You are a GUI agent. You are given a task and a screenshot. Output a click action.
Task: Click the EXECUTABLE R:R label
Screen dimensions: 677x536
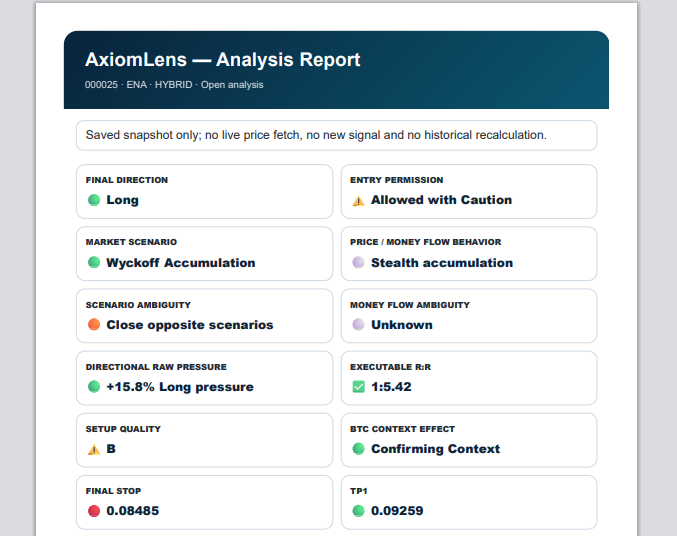click(391, 367)
